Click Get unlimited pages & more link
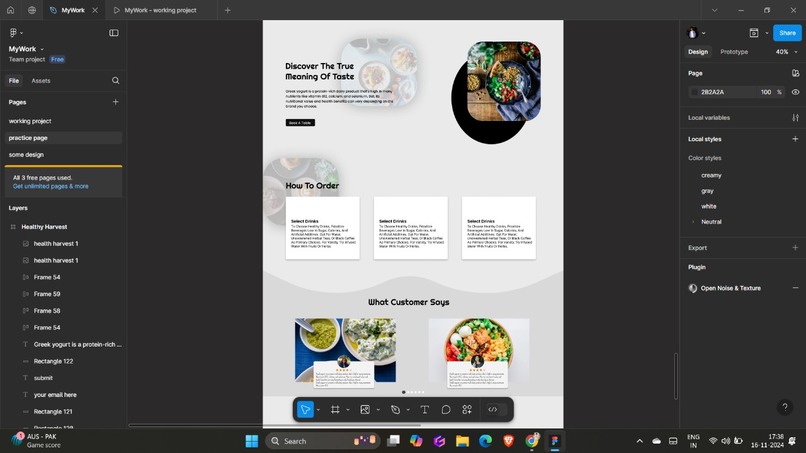Viewport: 806px width, 453px height. point(50,186)
